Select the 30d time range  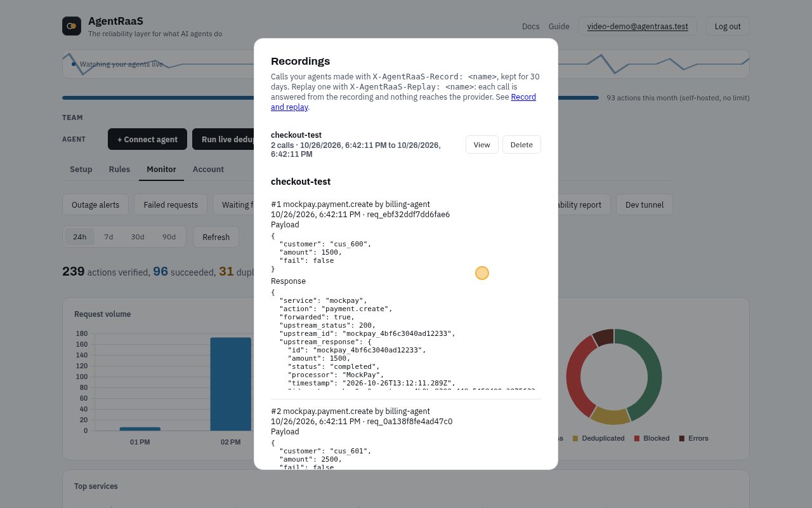[x=138, y=237]
